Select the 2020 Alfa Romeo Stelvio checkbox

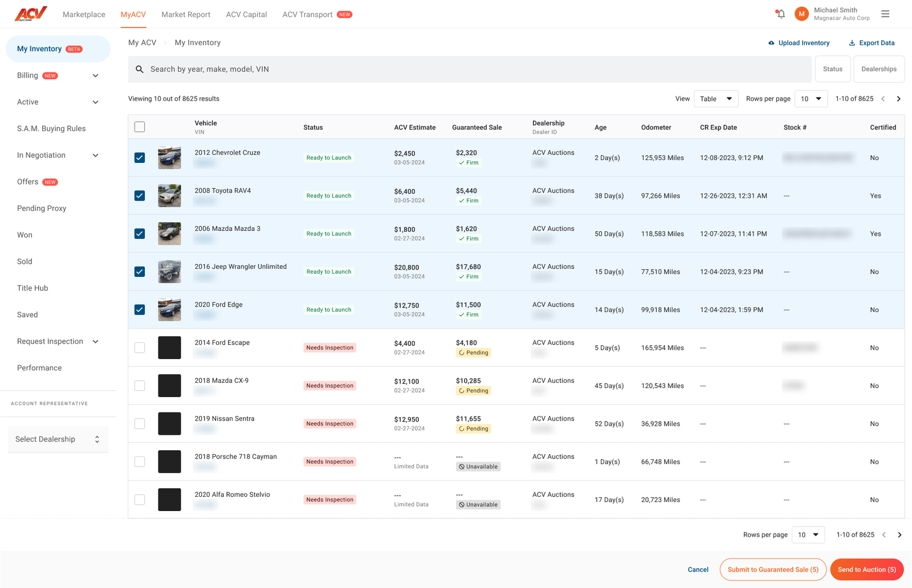pos(140,500)
